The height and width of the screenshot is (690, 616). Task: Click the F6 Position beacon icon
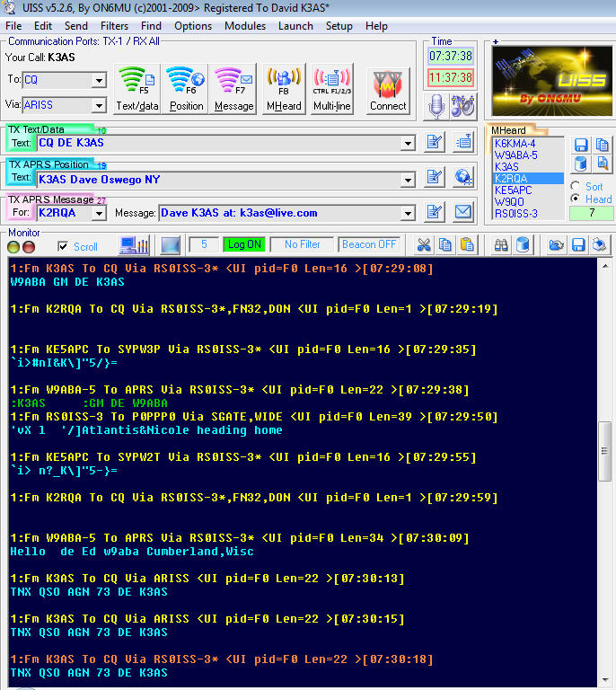[x=186, y=89]
